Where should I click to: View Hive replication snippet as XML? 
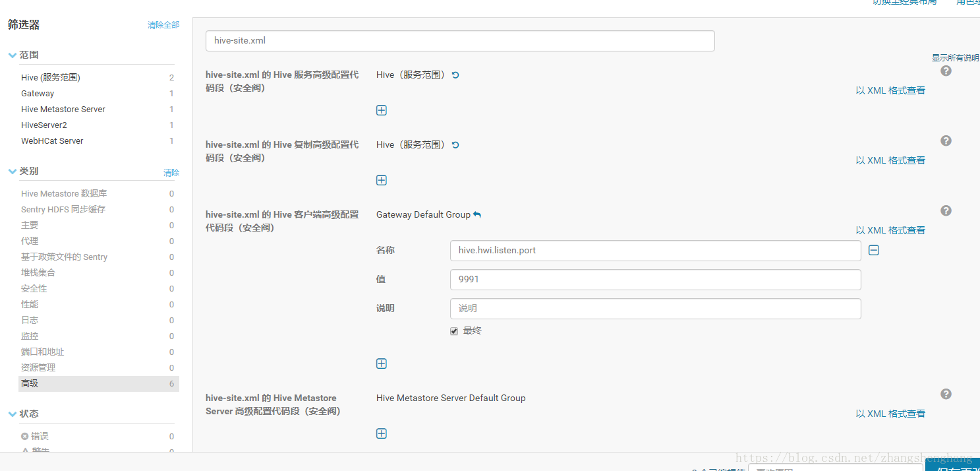(x=890, y=160)
